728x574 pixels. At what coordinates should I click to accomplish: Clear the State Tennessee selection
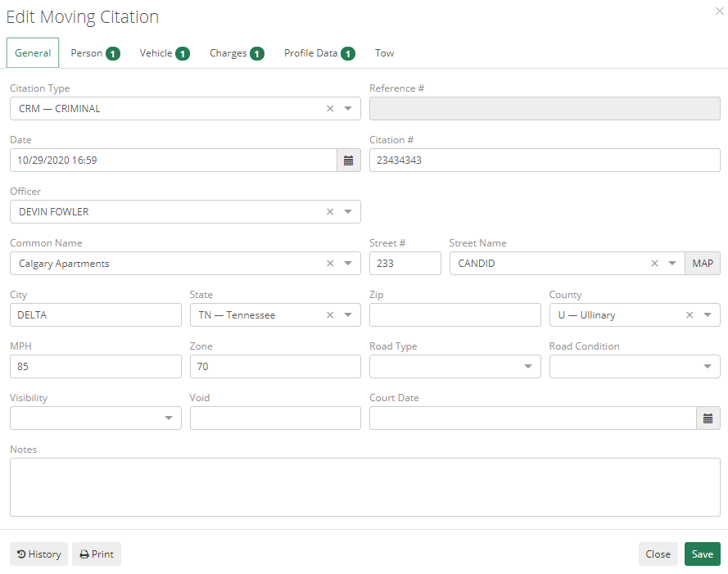pyautogui.click(x=330, y=315)
